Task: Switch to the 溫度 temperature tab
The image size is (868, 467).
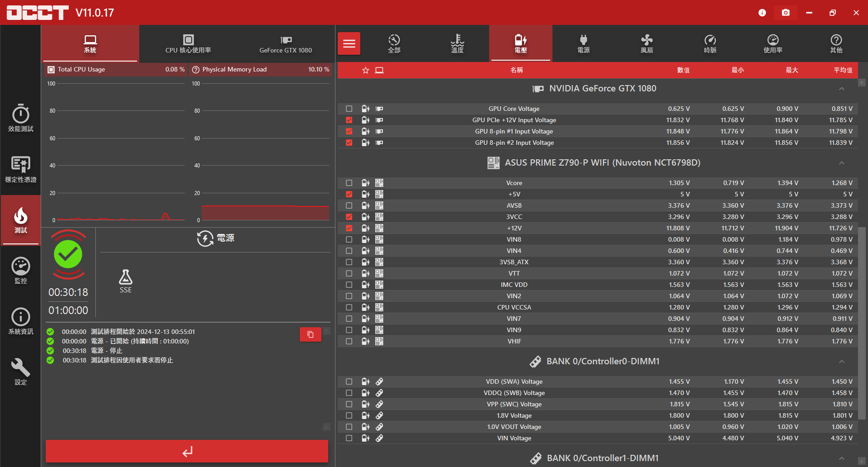Action: tap(458, 43)
